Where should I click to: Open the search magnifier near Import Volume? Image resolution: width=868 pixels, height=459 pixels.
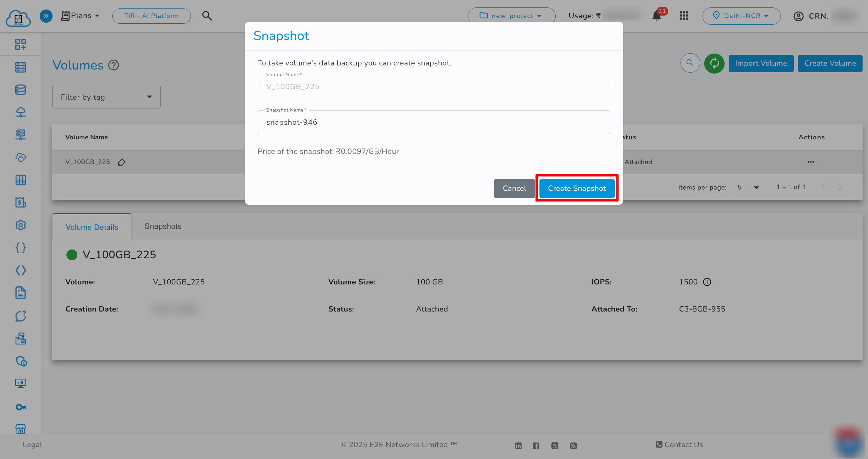pos(690,63)
